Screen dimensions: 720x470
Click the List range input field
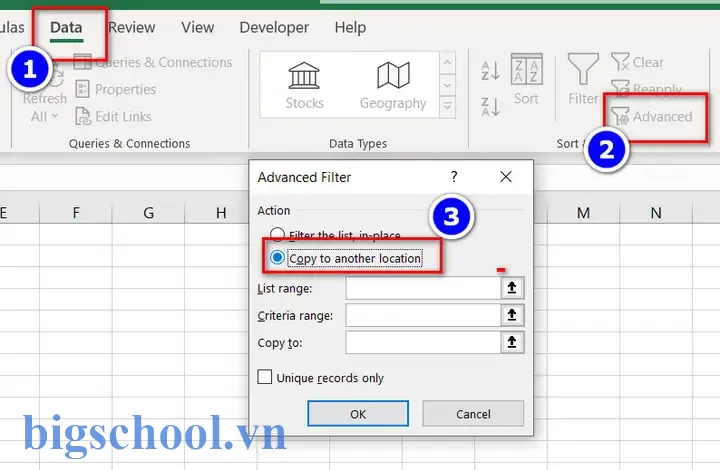click(423, 288)
